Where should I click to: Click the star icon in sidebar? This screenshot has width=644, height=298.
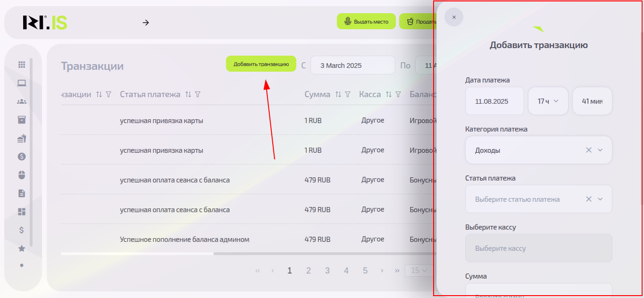22,248
